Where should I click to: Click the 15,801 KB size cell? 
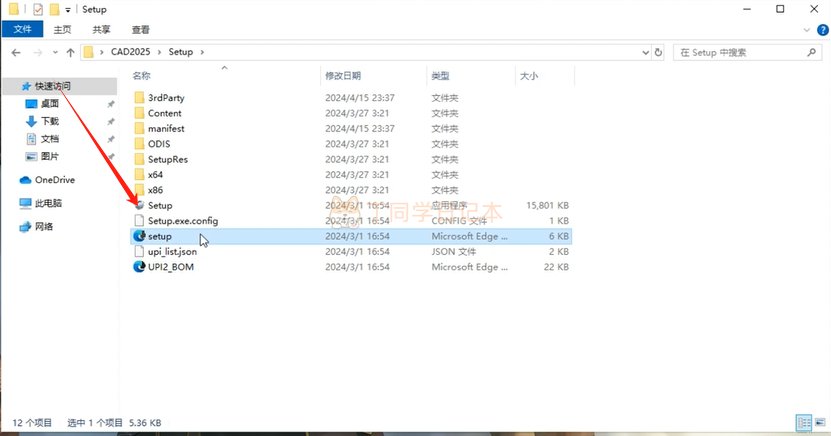point(547,206)
